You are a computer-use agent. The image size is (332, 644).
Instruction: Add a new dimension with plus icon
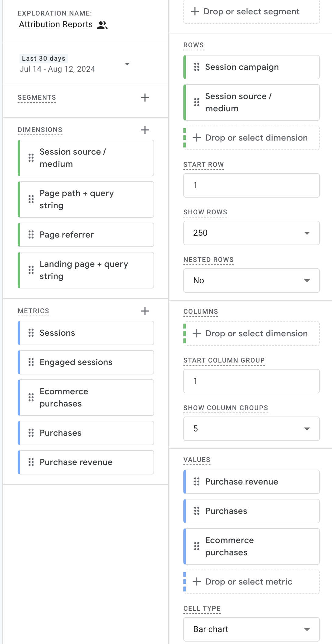tap(145, 130)
